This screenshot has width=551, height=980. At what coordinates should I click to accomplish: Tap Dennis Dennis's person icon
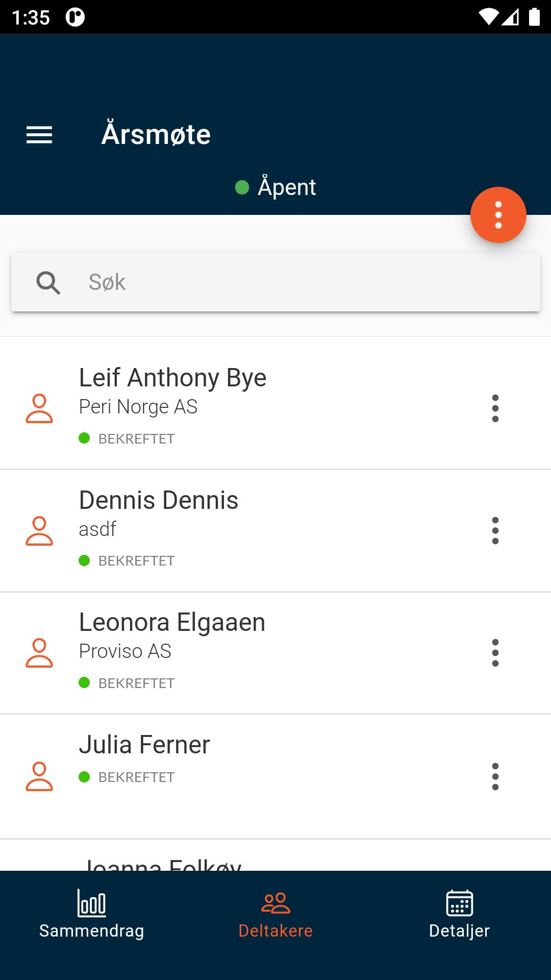click(x=39, y=531)
